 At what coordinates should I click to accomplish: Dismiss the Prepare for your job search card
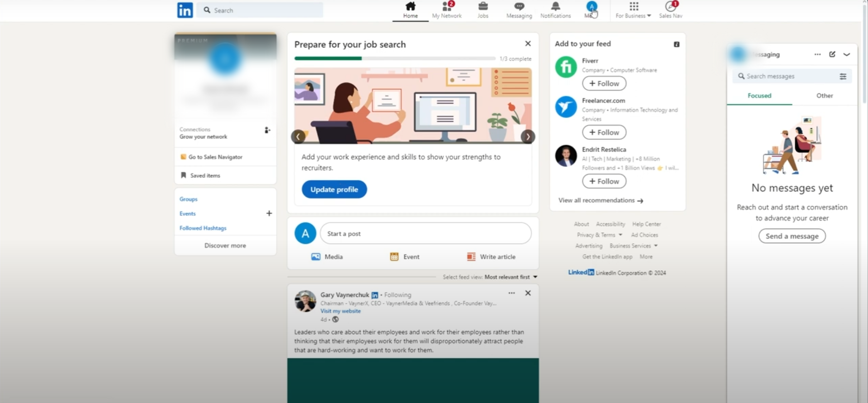528,43
